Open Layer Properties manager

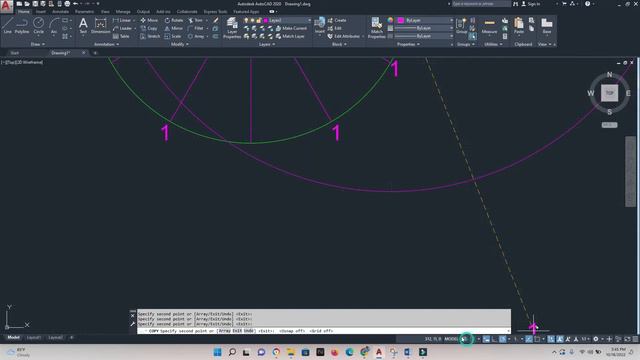click(x=232, y=28)
